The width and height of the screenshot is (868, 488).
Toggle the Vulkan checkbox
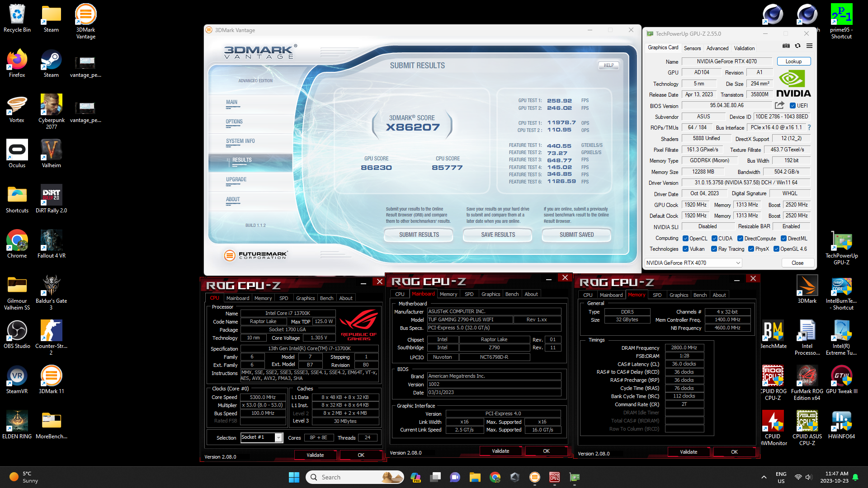click(x=685, y=249)
